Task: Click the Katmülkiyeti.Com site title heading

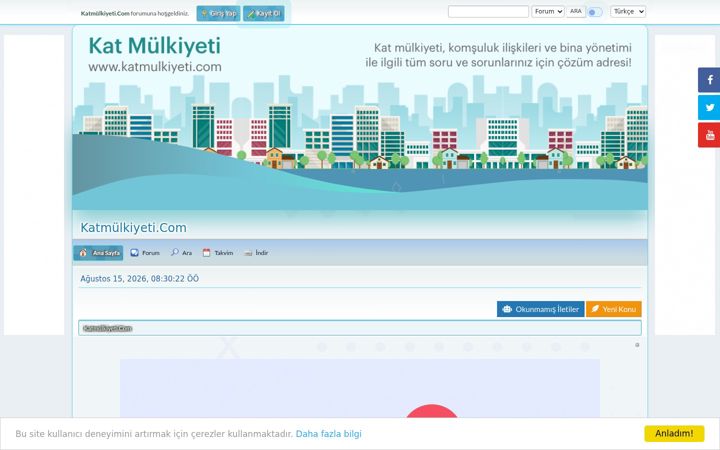Action: [134, 228]
